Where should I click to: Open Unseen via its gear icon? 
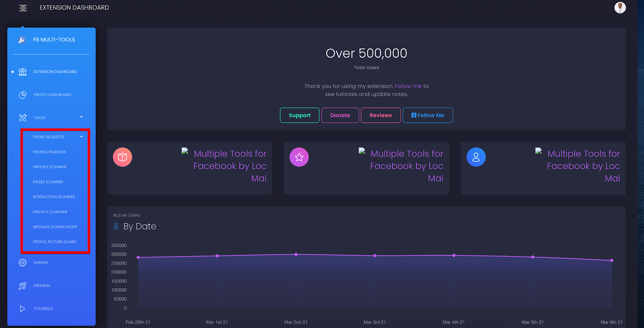[x=23, y=263]
